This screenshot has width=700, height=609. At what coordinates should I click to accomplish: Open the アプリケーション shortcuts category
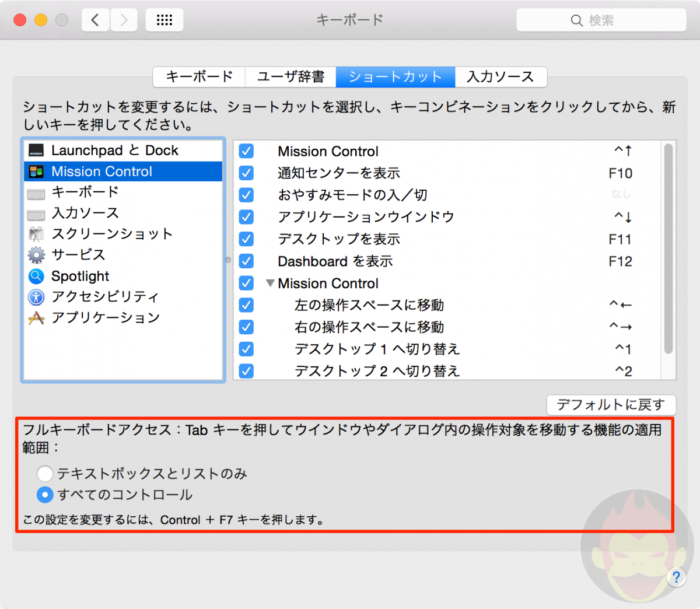click(36, 317)
